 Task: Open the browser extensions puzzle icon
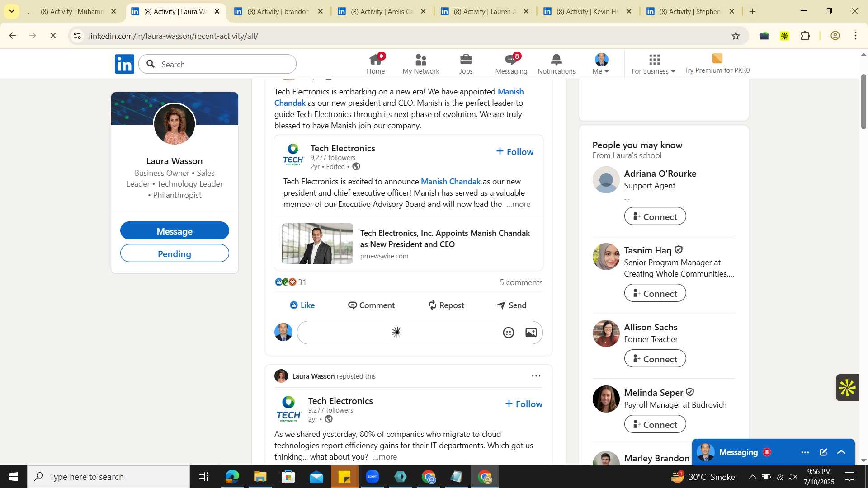[x=805, y=36]
